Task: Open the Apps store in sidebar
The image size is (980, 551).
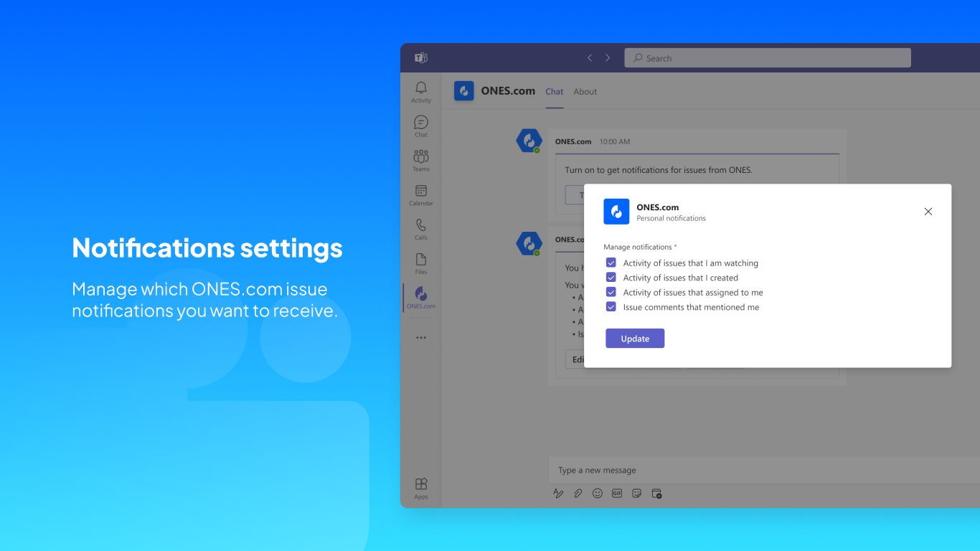Action: [421, 488]
